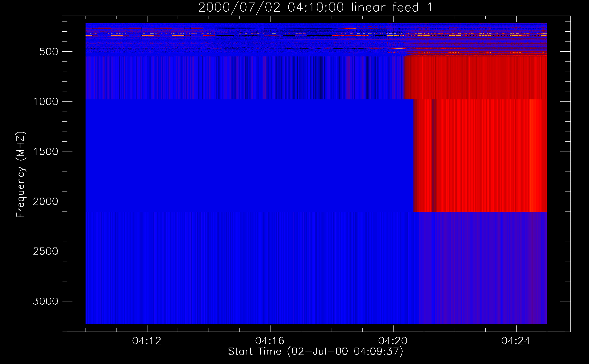
Task: Click the '04:16' time axis label
Action: (270, 341)
